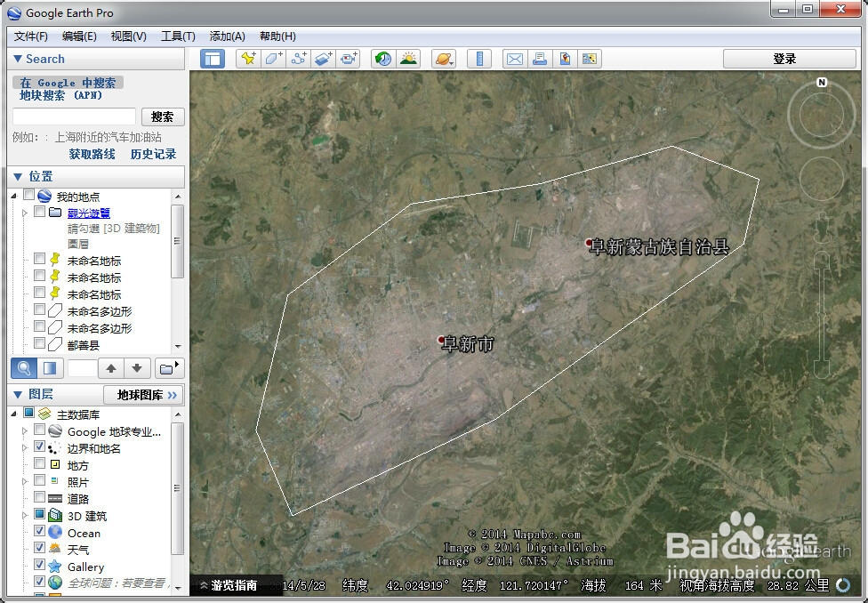Viewport: 868px width, 603px height.
Task: Click the 获取路线 link
Action: pyautogui.click(x=92, y=154)
